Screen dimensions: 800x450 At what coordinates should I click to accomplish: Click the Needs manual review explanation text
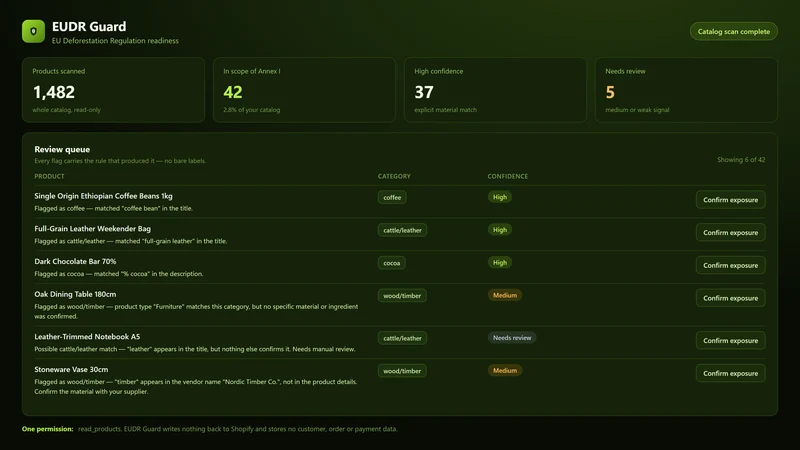pos(195,349)
